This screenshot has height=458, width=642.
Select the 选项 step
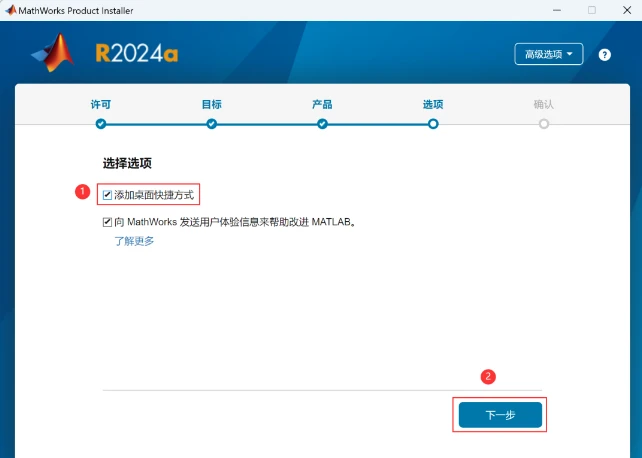tap(433, 104)
